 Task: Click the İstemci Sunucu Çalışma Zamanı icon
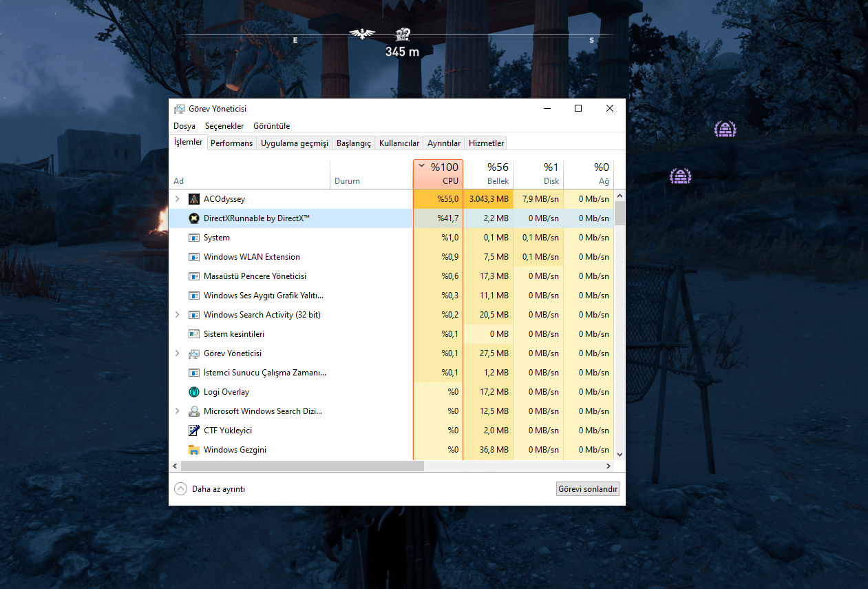pyautogui.click(x=194, y=373)
